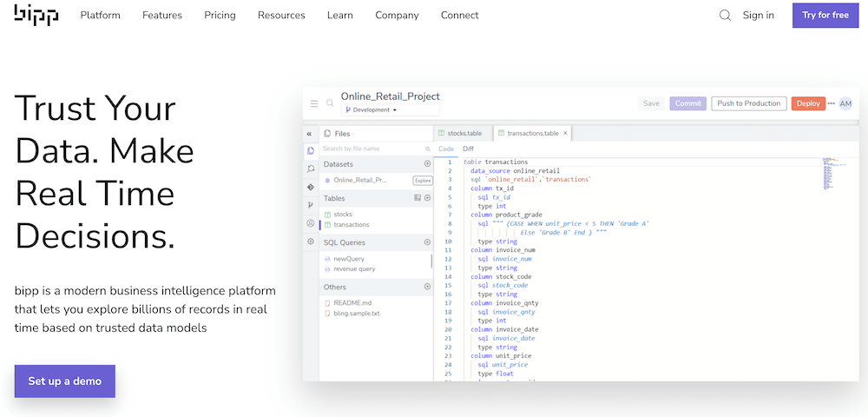This screenshot has height=417, width=868.
Task: Click the Explore button next to the dataset
Action: [x=423, y=181]
